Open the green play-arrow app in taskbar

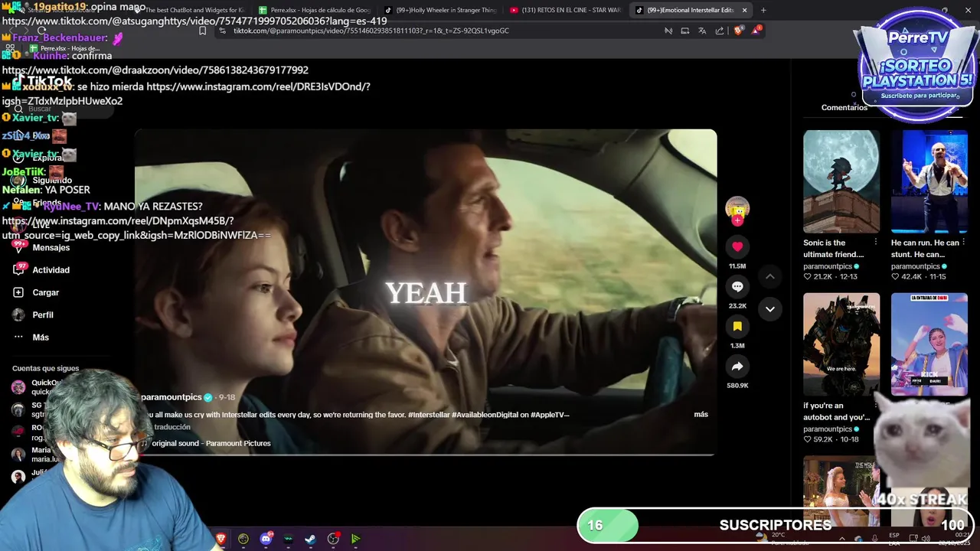click(x=355, y=539)
